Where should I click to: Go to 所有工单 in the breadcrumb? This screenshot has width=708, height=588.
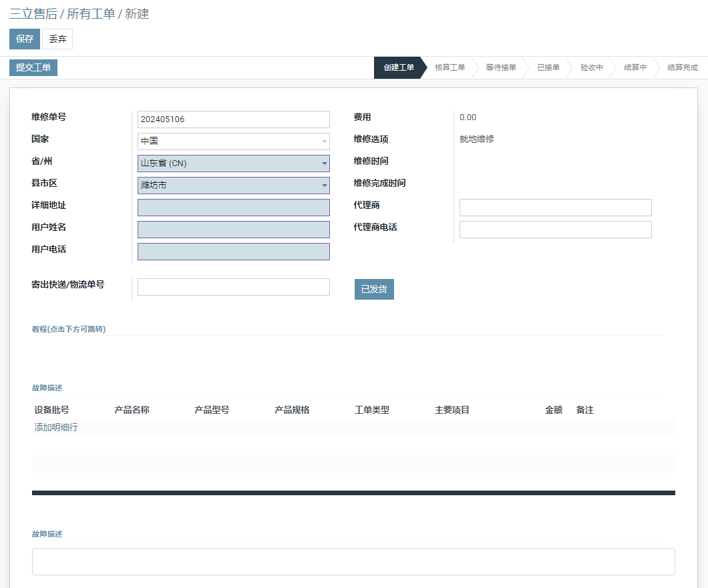[x=91, y=14]
